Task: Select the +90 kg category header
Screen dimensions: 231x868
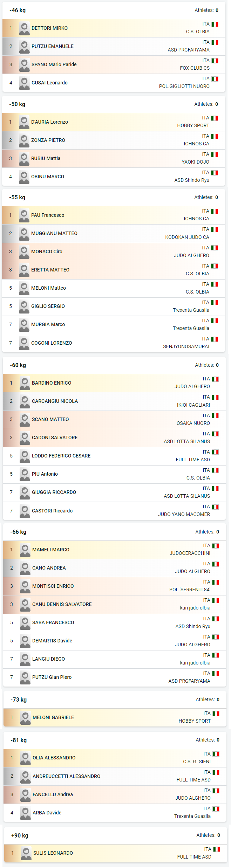Action: pyautogui.click(x=116, y=836)
